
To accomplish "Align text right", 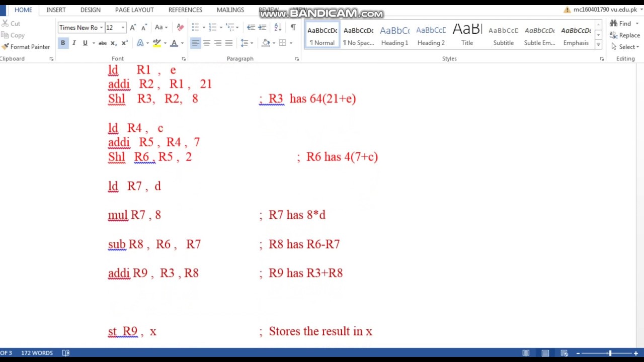I will [x=218, y=43].
